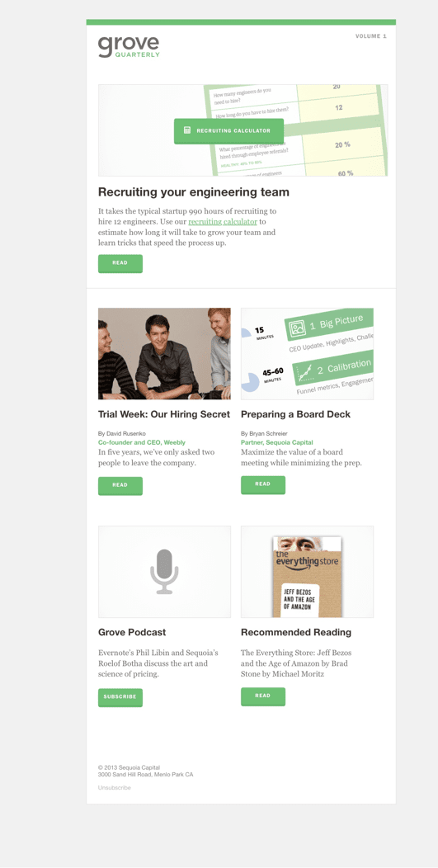This screenshot has width=438, height=868.
Task: Click Read under Trial Week article
Action: pos(120,485)
